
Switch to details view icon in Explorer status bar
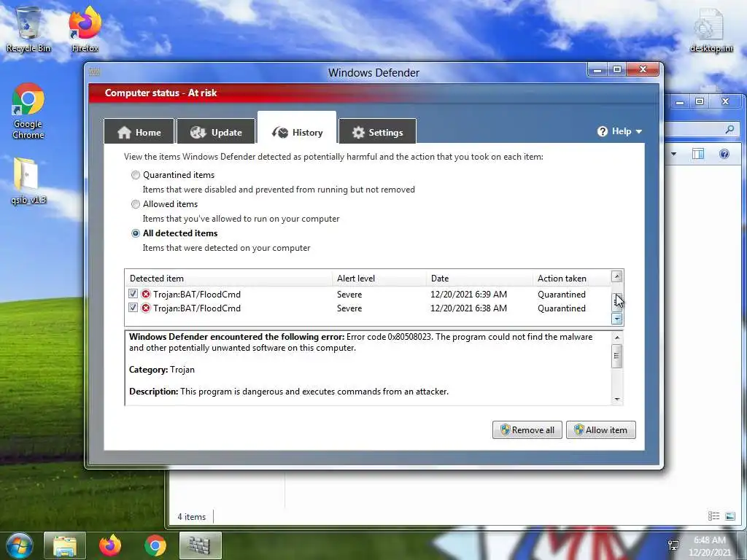(x=713, y=516)
